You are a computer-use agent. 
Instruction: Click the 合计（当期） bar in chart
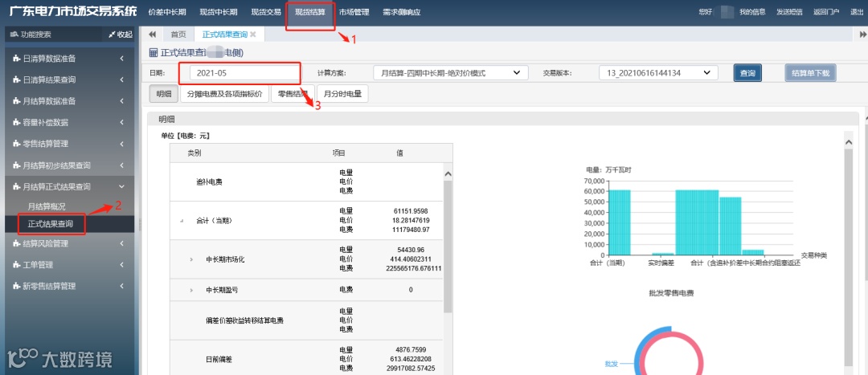tap(619, 222)
